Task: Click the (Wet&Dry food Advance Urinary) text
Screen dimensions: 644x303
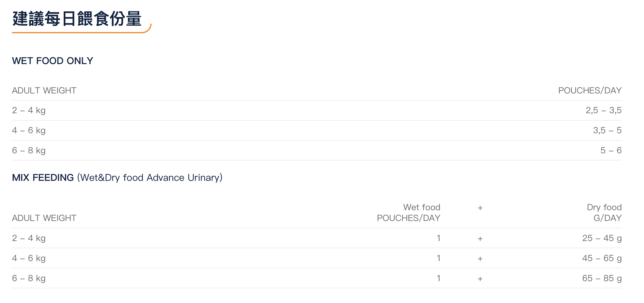Action: tap(150, 178)
